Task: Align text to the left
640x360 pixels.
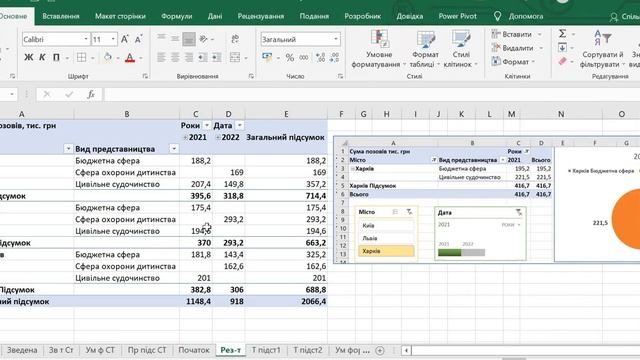Action: tap(162, 57)
